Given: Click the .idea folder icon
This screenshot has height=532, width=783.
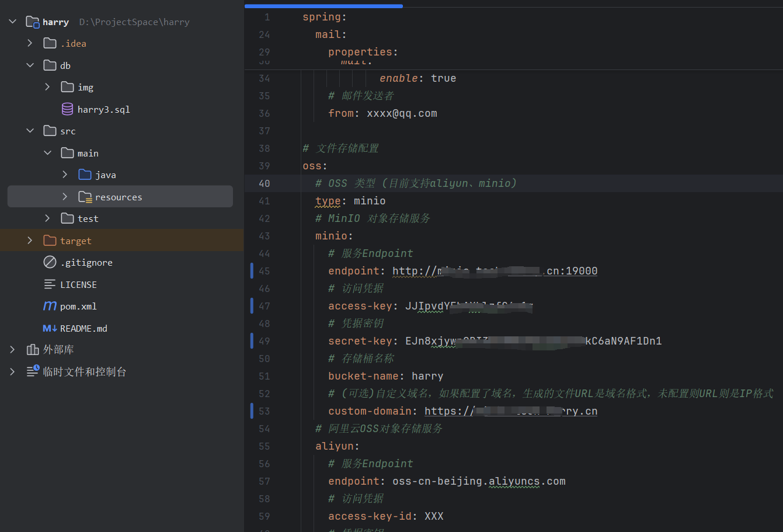Looking at the screenshot, I should [50, 43].
